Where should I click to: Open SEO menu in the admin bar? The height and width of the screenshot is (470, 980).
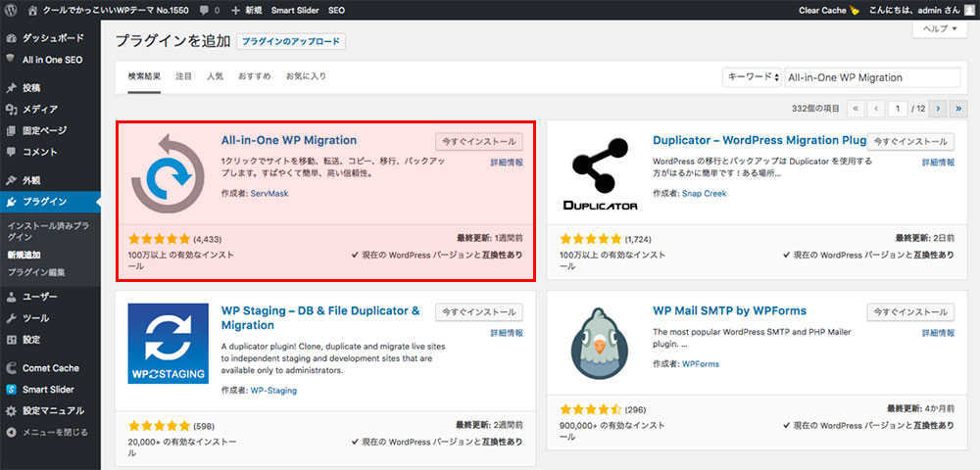click(336, 11)
